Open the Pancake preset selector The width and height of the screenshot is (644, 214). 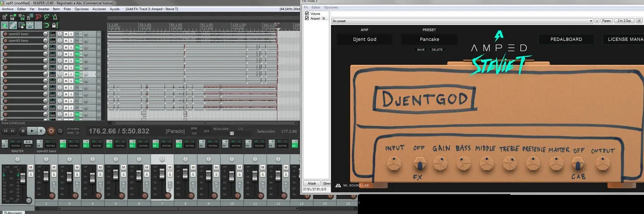tap(429, 39)
